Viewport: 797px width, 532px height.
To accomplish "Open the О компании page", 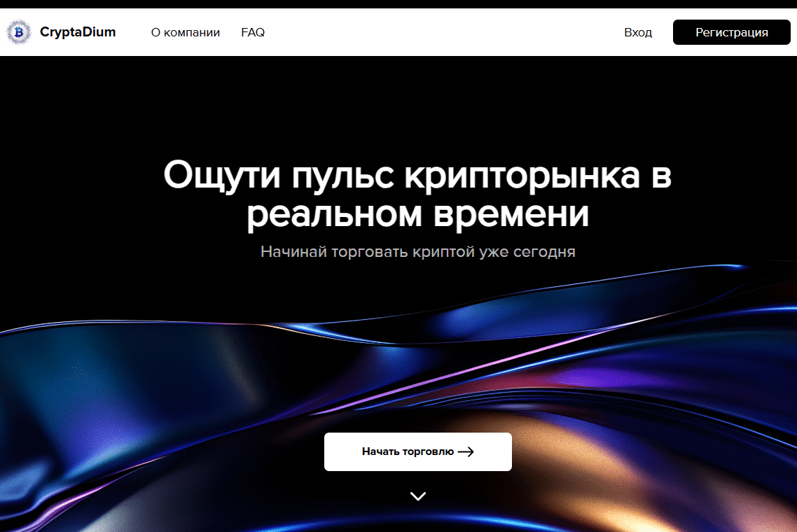I will pyautogui.click(x=186, y=33).
